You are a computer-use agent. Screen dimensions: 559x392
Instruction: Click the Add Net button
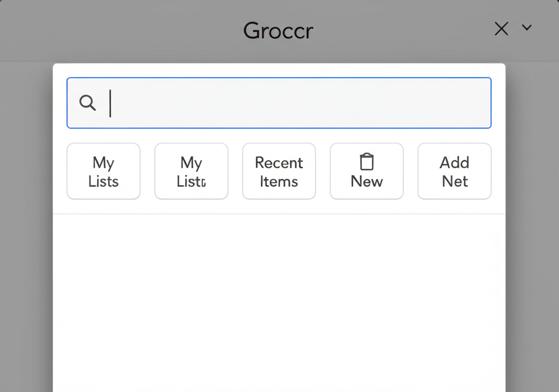(454, 171)
